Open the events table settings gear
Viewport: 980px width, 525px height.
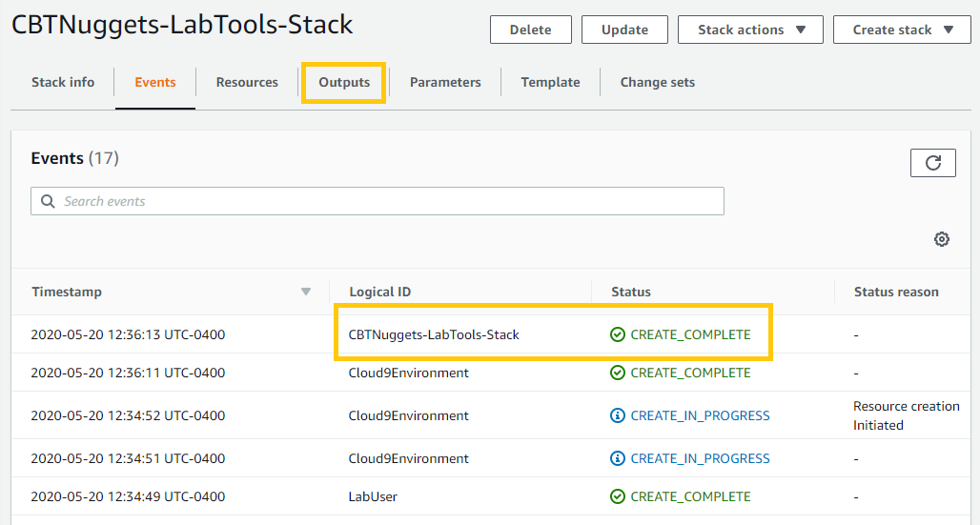pos(942,239)
